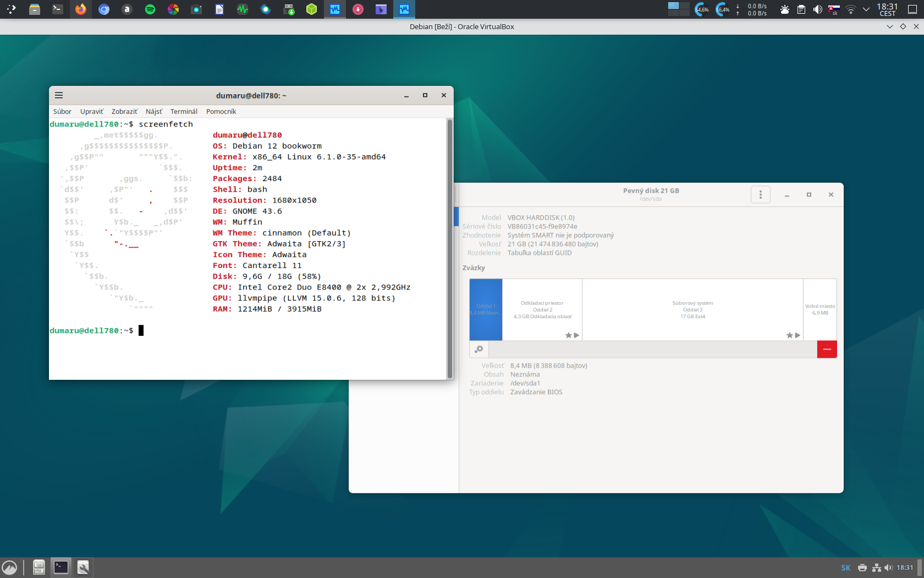Launch the green cube application
This screenshot has height=578, width=924.
312,9
